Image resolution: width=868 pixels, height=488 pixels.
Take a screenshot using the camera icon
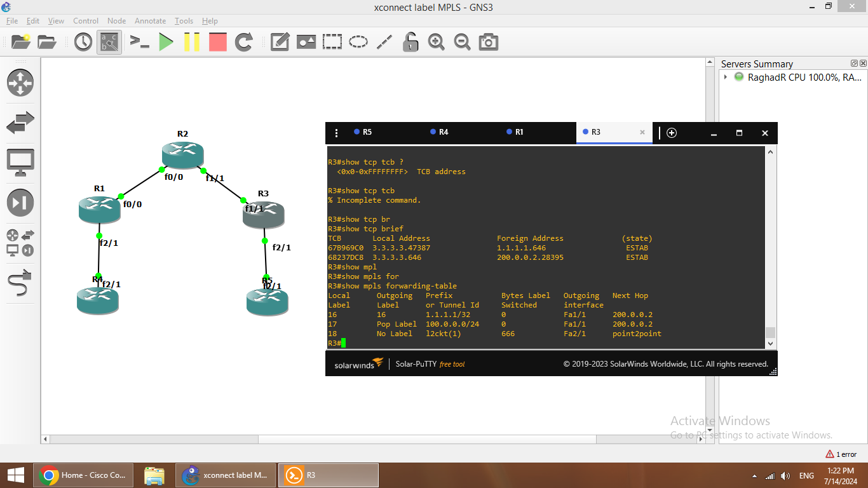tap(488, 42)
